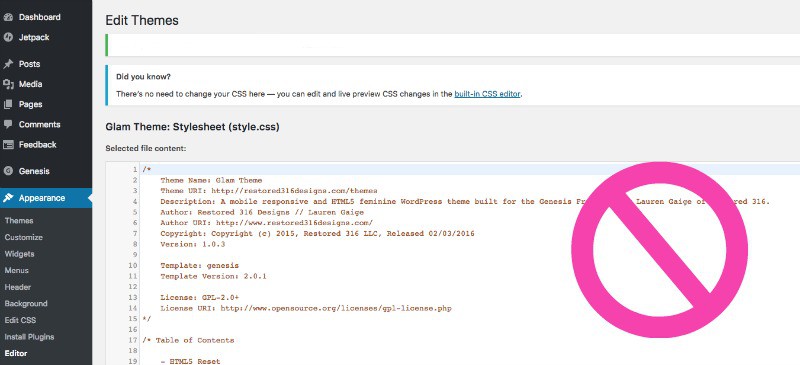Click the Feedback form icon
This screenshot has height=365, width=800.
coord(8,144)
